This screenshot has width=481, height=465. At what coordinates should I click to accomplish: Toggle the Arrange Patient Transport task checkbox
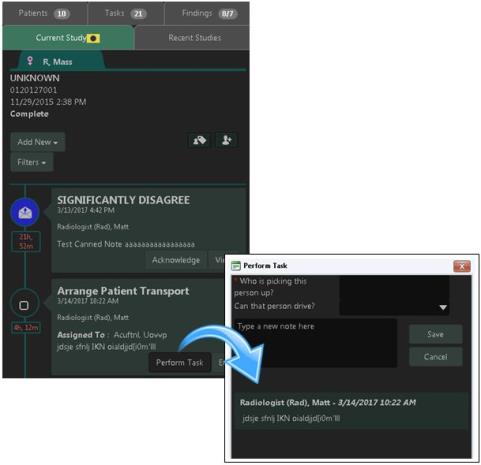[24, 305]
